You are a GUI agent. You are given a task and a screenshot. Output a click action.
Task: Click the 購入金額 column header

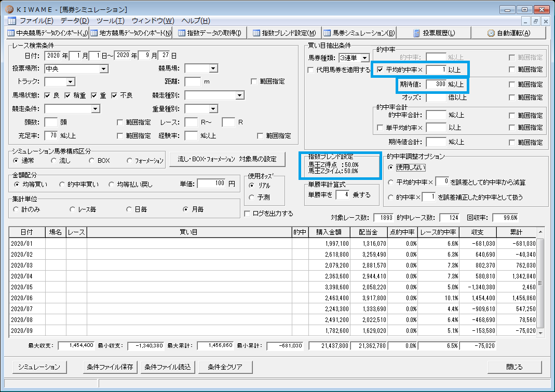click(329, 232)
